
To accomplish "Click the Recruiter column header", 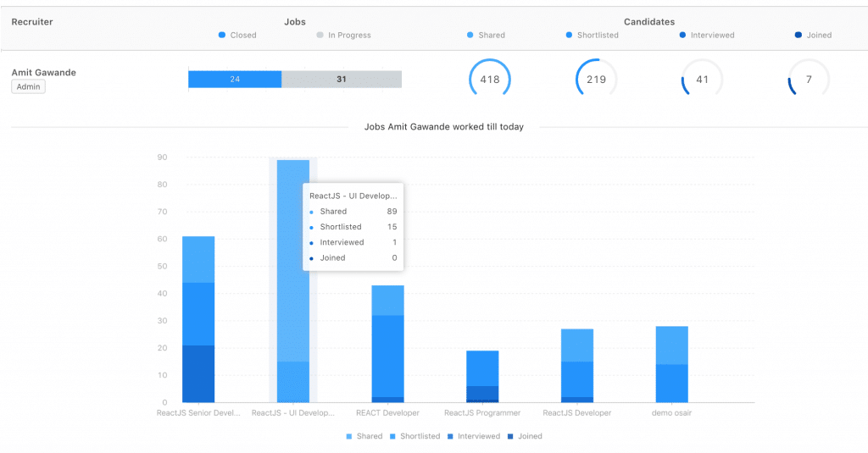I will pyautogui.click(x=32, y=21).
